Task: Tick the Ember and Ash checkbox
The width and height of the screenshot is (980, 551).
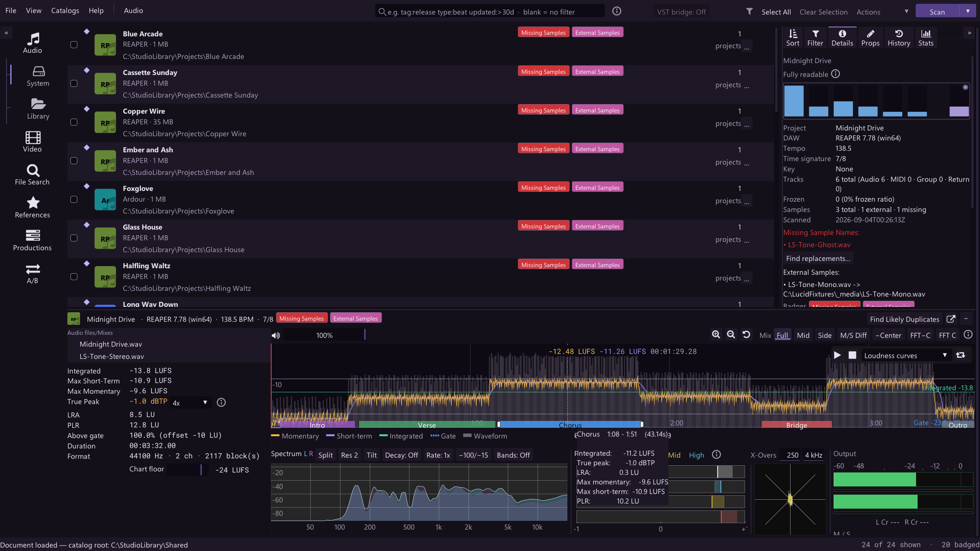Action: tap(74, 161)
